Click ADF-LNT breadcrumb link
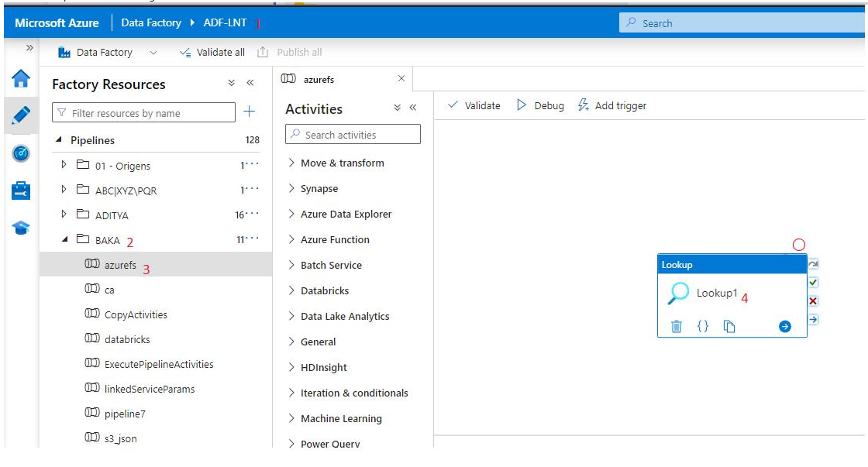Screen dimensions: 868x467 point(225,22)
